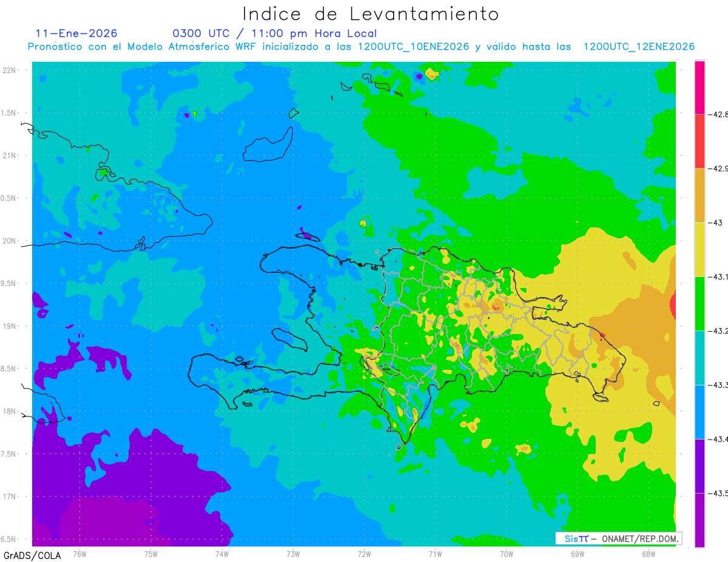The width and height of the screenshot is (728, 562).
Task: Click the title "Indice de Levantamiento"
Action: (371, 14)
